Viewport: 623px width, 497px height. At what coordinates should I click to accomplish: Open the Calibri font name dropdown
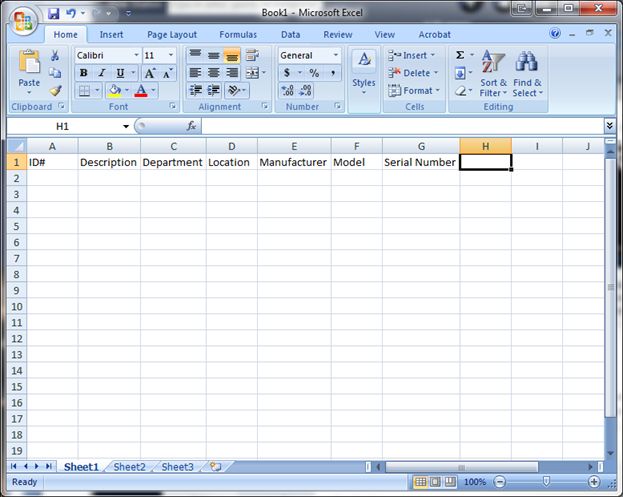point(136,55)
